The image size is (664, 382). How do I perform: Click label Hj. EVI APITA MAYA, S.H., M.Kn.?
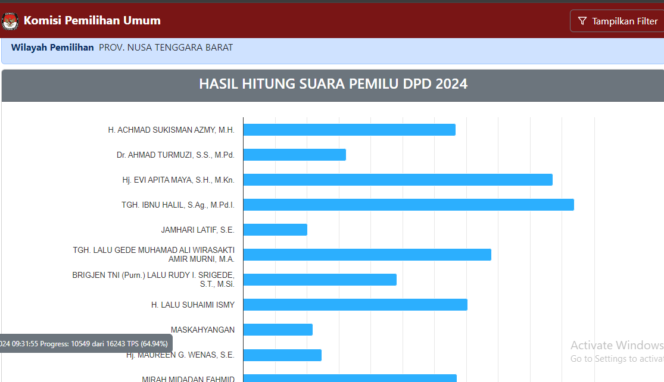(178, 180)
